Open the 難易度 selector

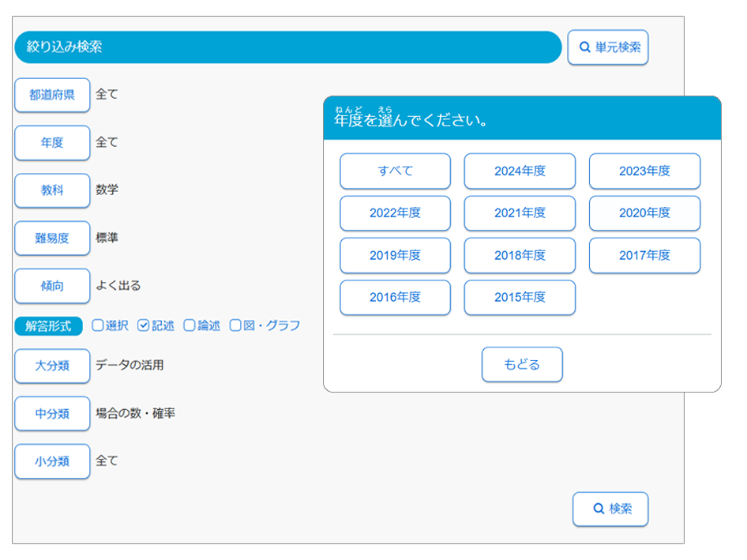(x=52, y=238)
